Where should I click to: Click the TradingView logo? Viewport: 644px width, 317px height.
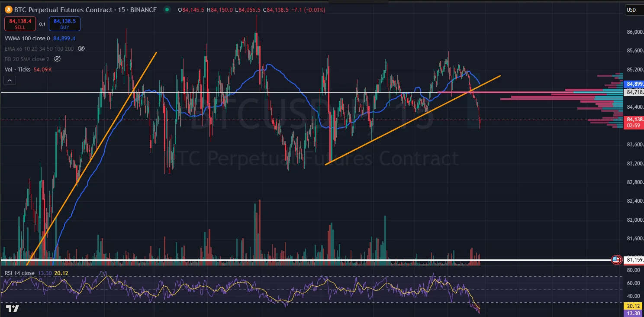point(13,308)
